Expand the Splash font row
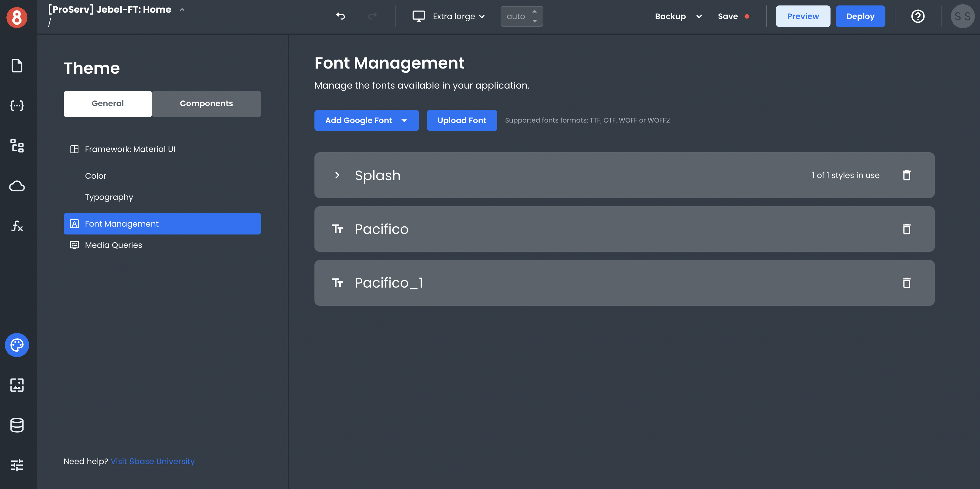Screen dimensions: 980x489 tap(337, 175)
